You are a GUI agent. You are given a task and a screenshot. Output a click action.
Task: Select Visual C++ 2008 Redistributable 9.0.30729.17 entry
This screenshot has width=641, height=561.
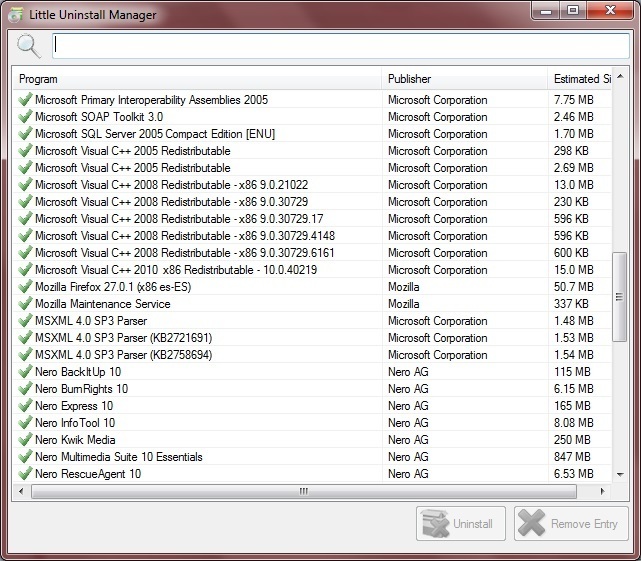pos(313,219)
